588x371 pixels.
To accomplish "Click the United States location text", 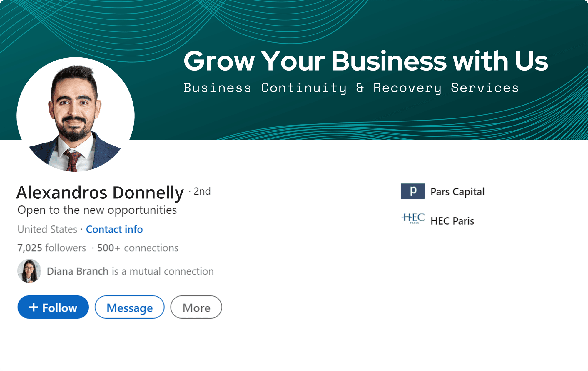I will [47, 229].
